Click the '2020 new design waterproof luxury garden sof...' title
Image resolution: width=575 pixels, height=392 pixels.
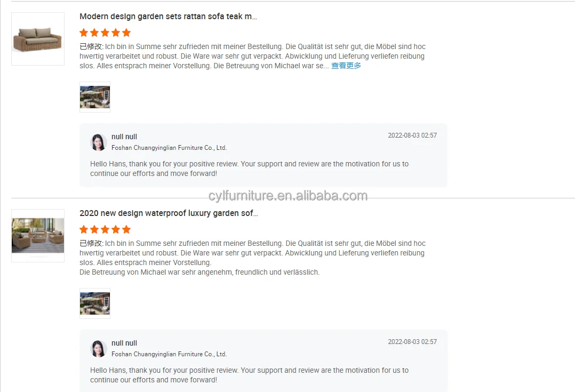pyautogui.click(x=169, y=213)
